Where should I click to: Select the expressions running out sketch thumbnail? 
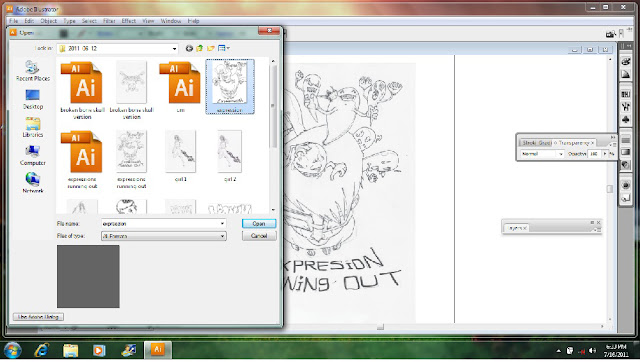click(x=131, y=160)
